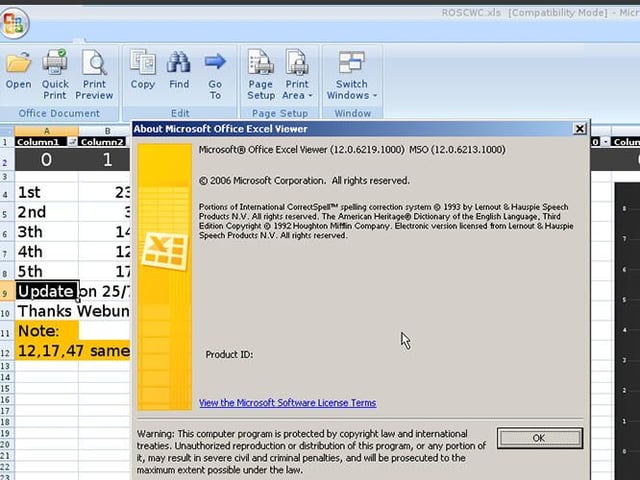Select column A header
This screenshot has height=480, width=640.
tap(47, 131)
